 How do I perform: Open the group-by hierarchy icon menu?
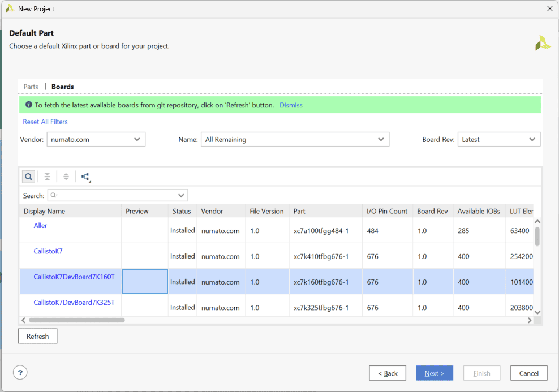(x=86, y=177)
